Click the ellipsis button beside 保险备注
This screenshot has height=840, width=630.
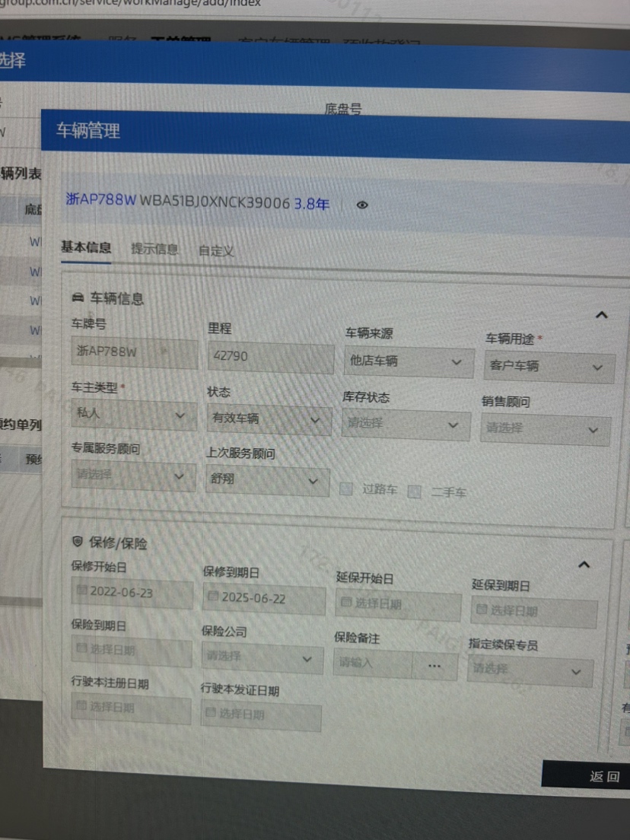pos(434,666)
